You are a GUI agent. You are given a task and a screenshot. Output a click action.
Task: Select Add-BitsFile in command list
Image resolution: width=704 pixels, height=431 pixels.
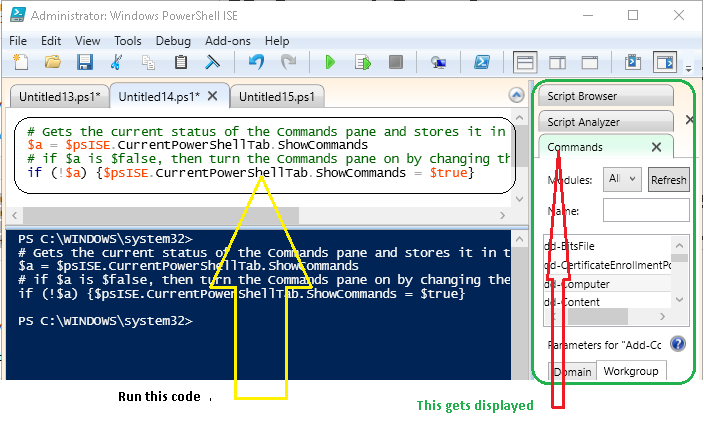[607, 246]
